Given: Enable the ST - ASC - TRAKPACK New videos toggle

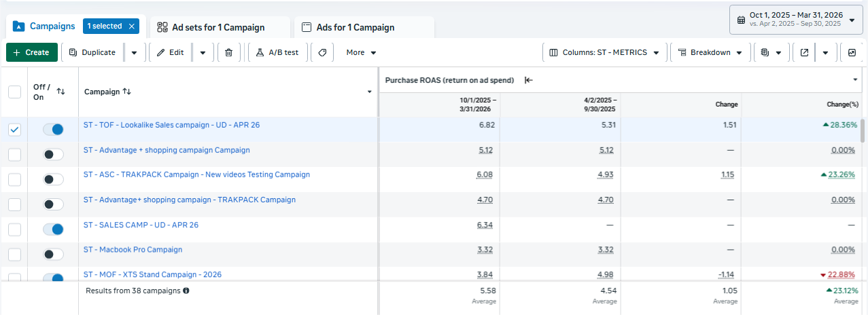Looking at the screenshot, I should pos(53,180).
